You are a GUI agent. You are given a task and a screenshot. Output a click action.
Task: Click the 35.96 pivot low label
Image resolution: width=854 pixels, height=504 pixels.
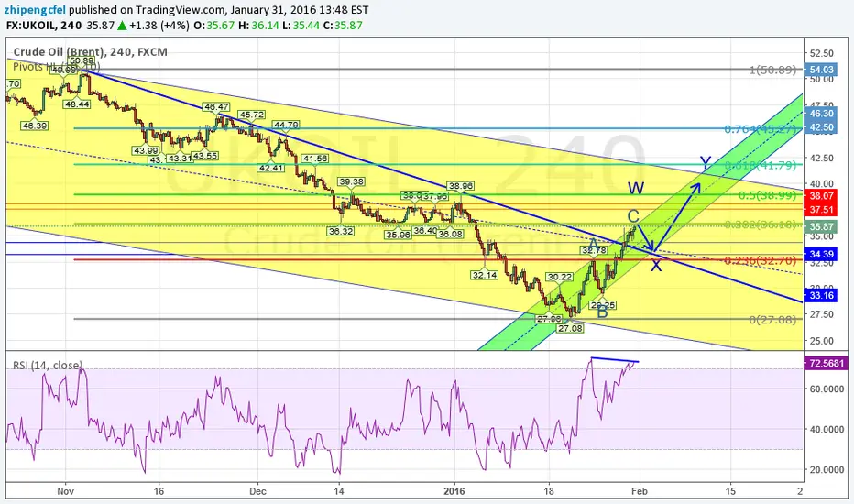(x=398, y=235)
